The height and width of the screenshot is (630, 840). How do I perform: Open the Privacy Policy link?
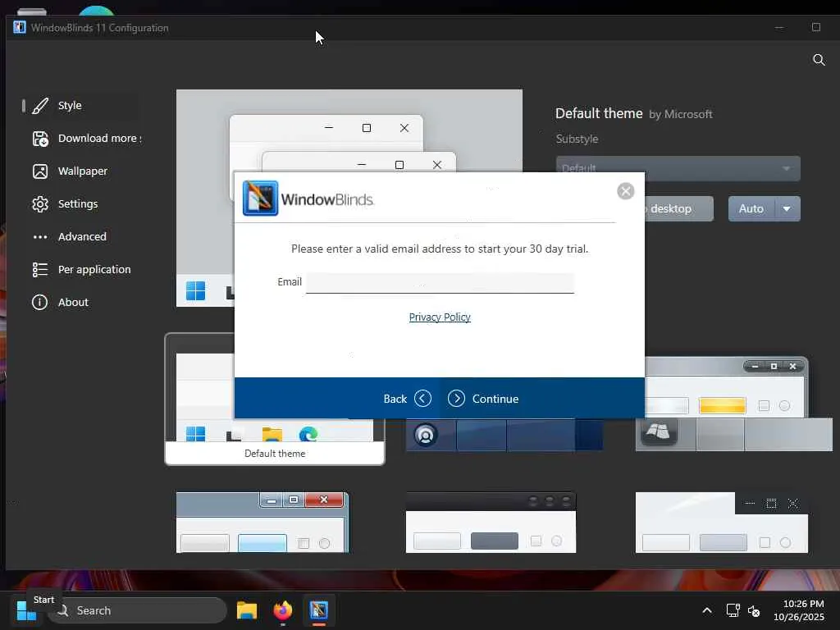(x=440, y=317)
